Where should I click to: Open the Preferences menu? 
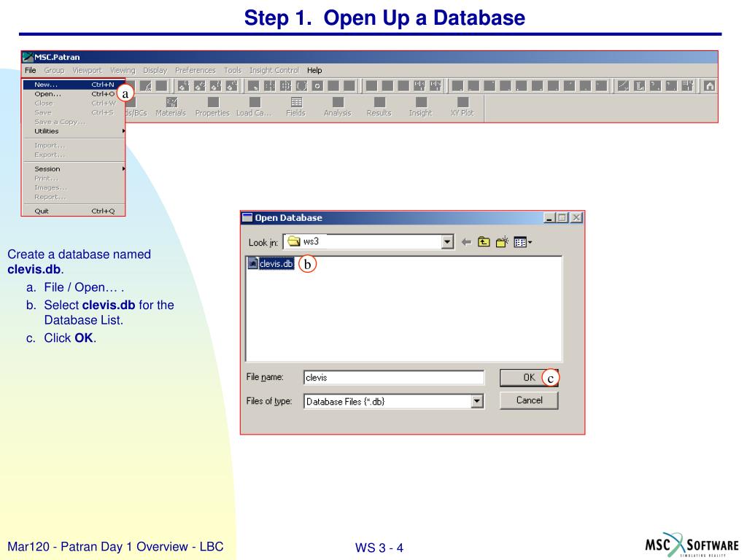pyautogui.click(x=196, y=70)
